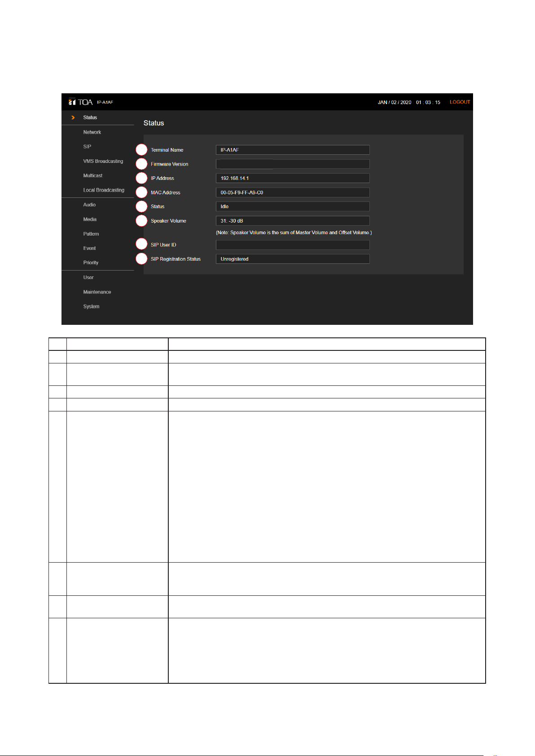Viewport: 535px width, 756px height.
Task: Open the Status menu item
Action: click(x=90, y=118)
